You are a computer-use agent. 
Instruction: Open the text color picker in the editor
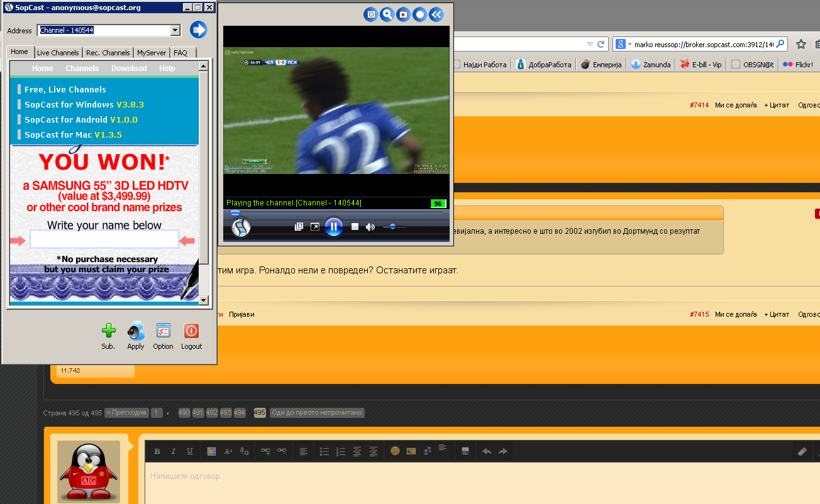211,451
